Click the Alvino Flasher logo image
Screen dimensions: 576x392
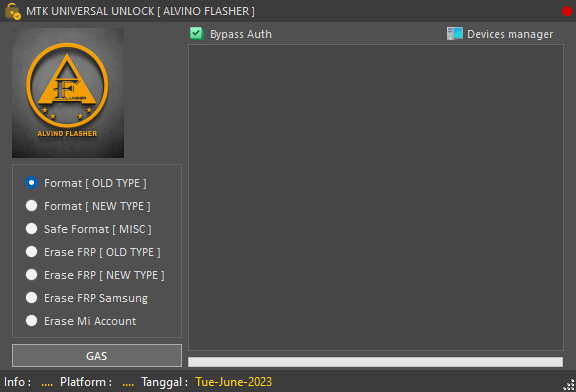[x=68, y=93]
